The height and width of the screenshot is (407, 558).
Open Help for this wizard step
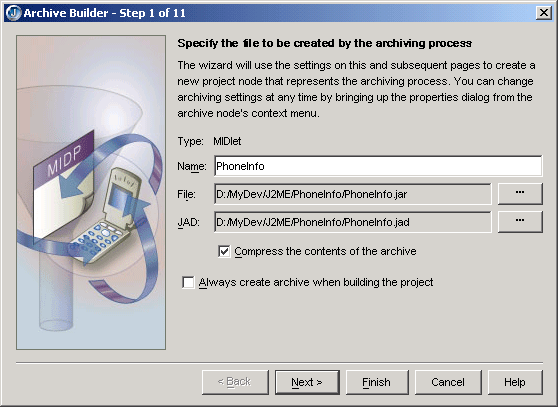coord(515,382)
